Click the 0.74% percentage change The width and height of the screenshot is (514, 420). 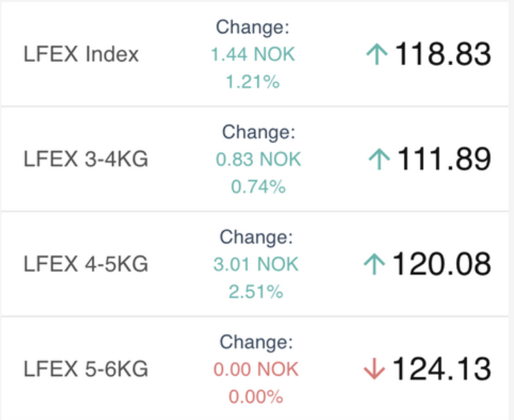tap(258, 187)
